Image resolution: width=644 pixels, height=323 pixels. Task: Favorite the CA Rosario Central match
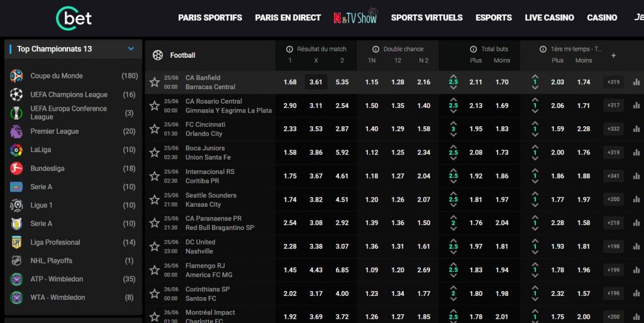coord(155,106)
